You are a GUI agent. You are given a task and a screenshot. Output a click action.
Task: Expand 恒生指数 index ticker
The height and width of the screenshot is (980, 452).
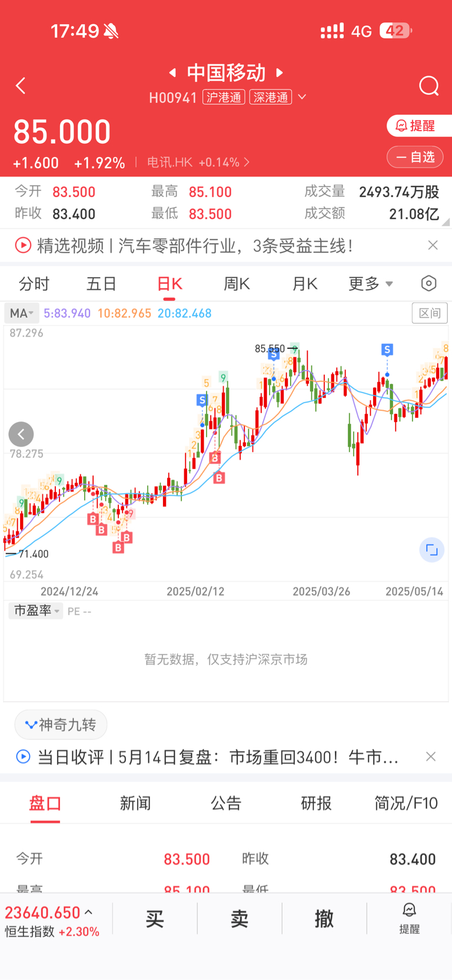click(52, 921)
